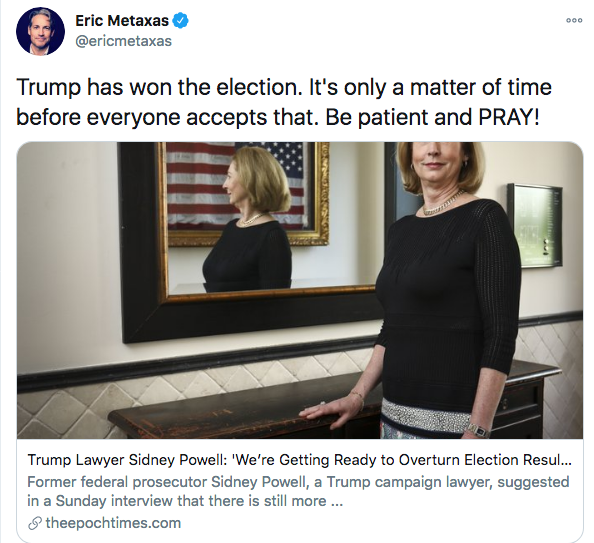
Task: Select tweet text 'Trump has won the election'
Action: click(157, 87)
